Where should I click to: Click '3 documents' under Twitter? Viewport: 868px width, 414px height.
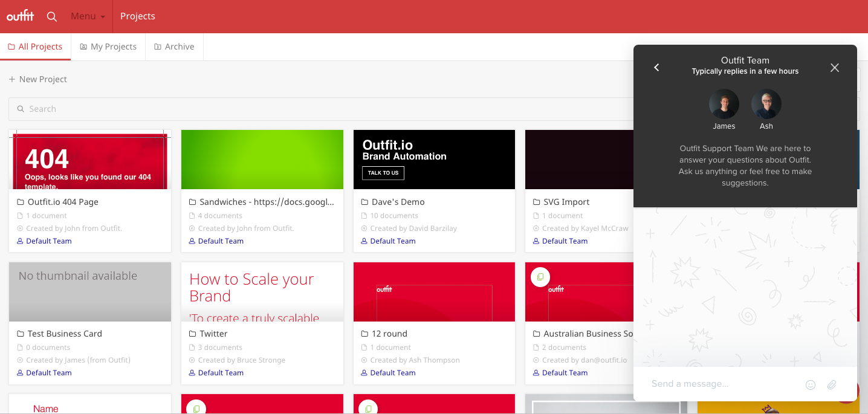220,348
